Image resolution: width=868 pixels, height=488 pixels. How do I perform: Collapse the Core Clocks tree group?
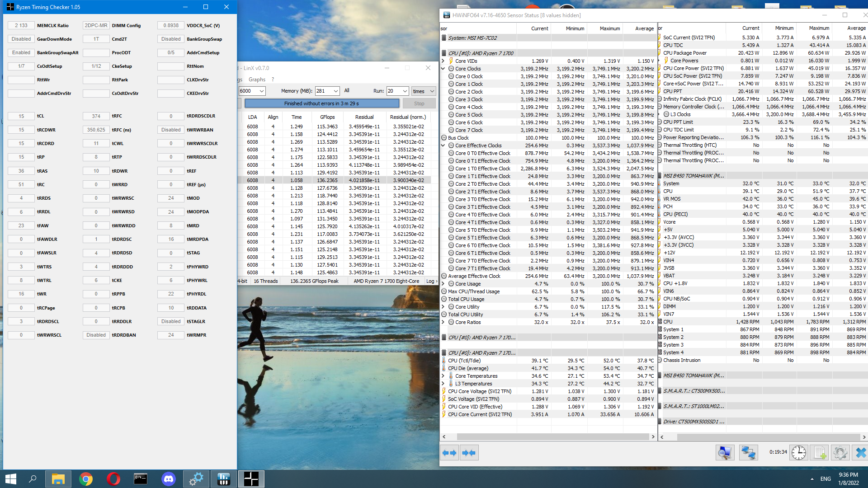[x=443, y=69]
